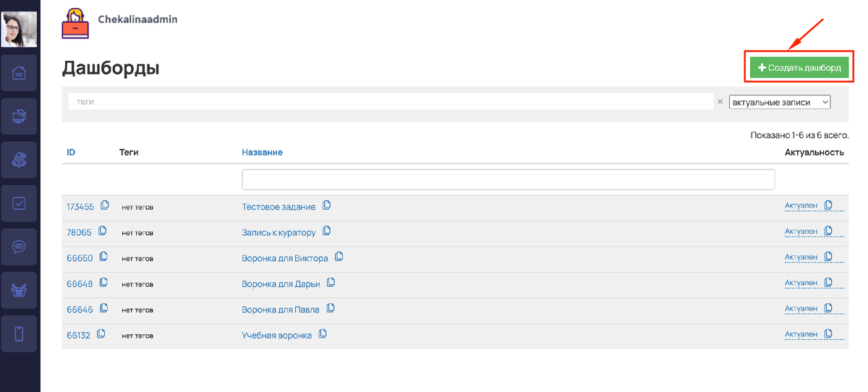Focus the Название search field

point(508,179)
